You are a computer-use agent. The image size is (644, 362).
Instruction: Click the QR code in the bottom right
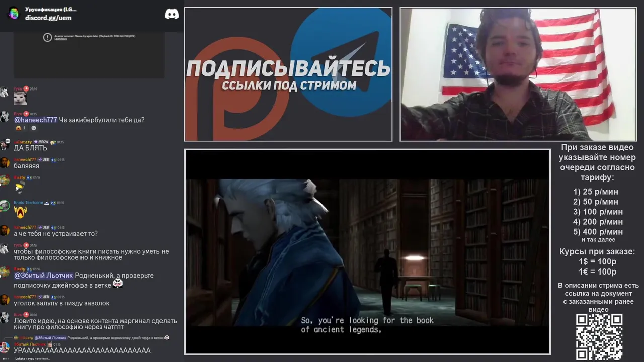(599, 336)
